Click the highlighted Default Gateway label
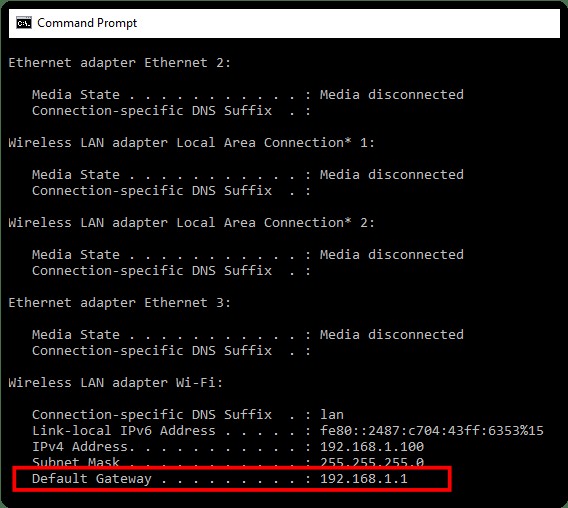 [92, 479]
